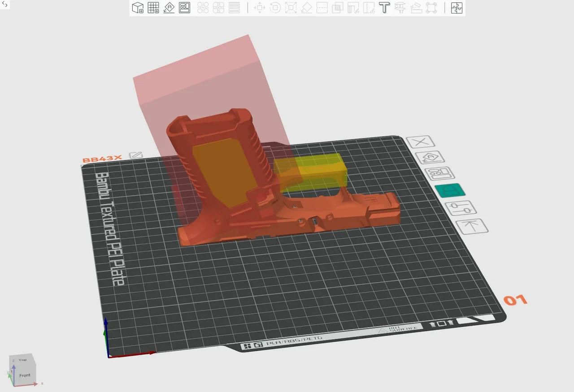Viewport: 574px width, 392px height.
Task: Click the upward-arrow icon beside the plate
Action: (472, 226)
